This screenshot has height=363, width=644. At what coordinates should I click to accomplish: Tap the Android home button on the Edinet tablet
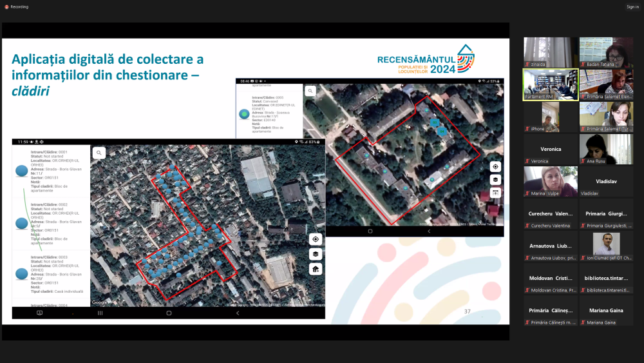coord(370,231)
